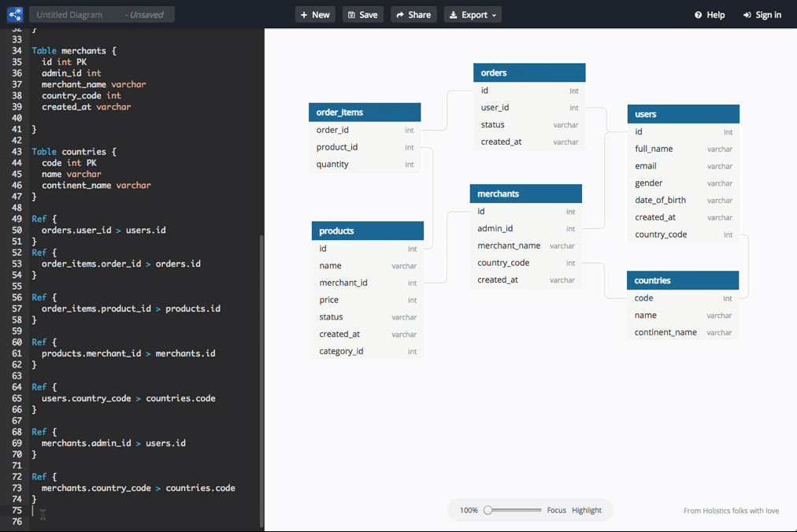Select the users table header
This screenshot has height=532, width=797.
tap(682, 113)
